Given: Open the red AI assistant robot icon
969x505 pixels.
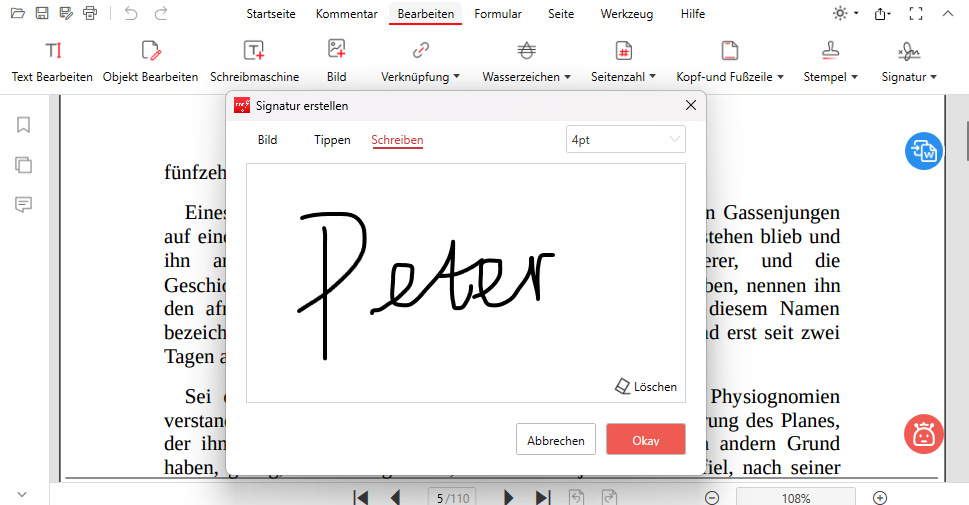Looking at the screenshot, I should pos(924,434).
